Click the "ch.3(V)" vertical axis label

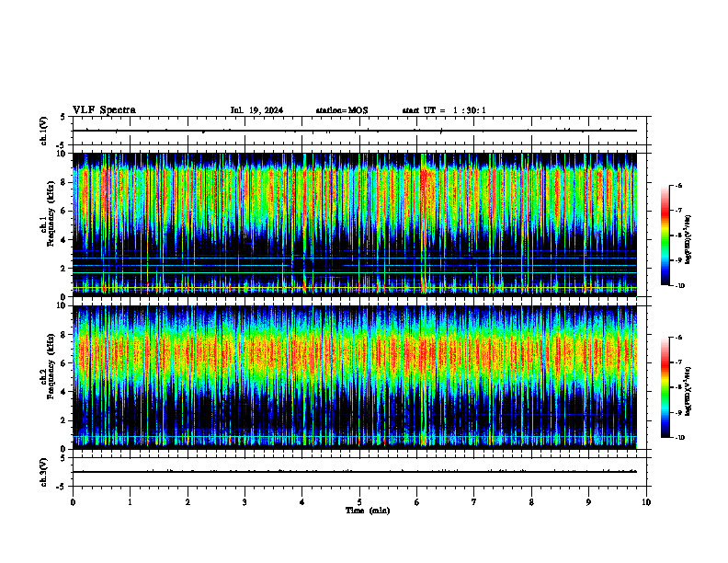point(44,472)
